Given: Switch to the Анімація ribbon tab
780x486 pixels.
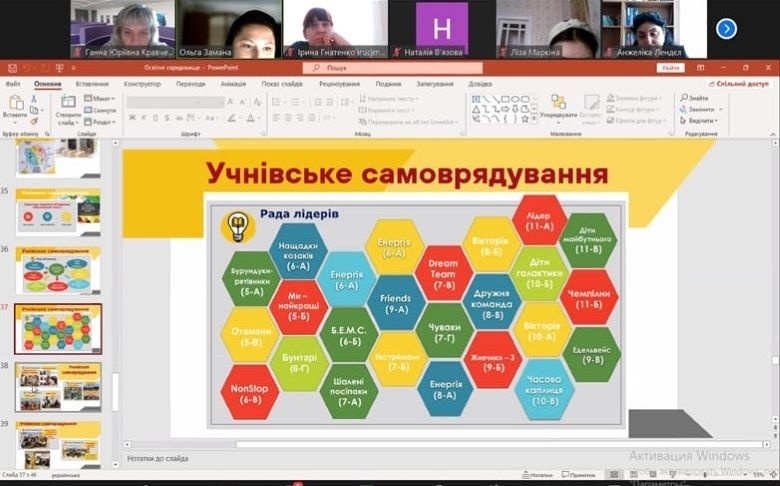Looking at the screenshot, I should [233, 84].
